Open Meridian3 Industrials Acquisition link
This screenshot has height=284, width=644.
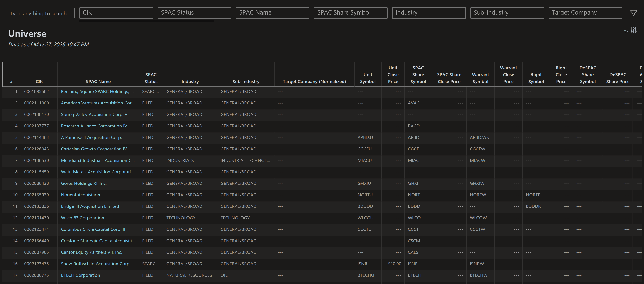tap(98, 160)
